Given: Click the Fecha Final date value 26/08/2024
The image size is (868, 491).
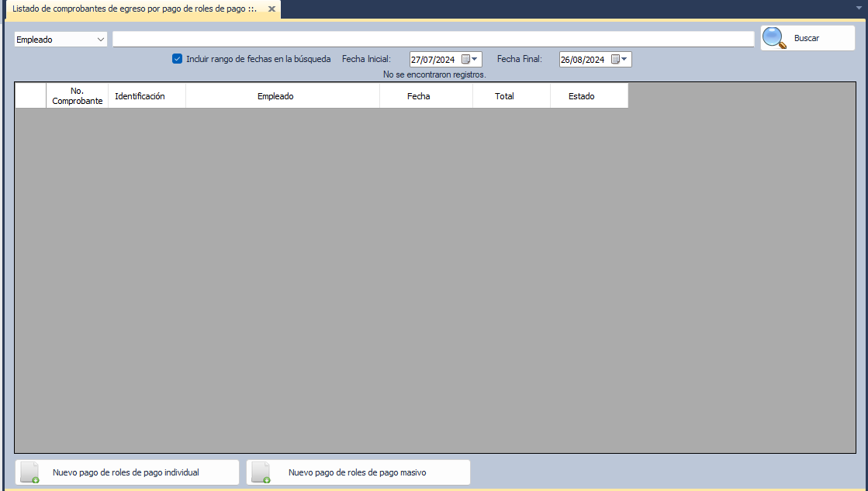Looking at the screenshot, I should [583, 60].
